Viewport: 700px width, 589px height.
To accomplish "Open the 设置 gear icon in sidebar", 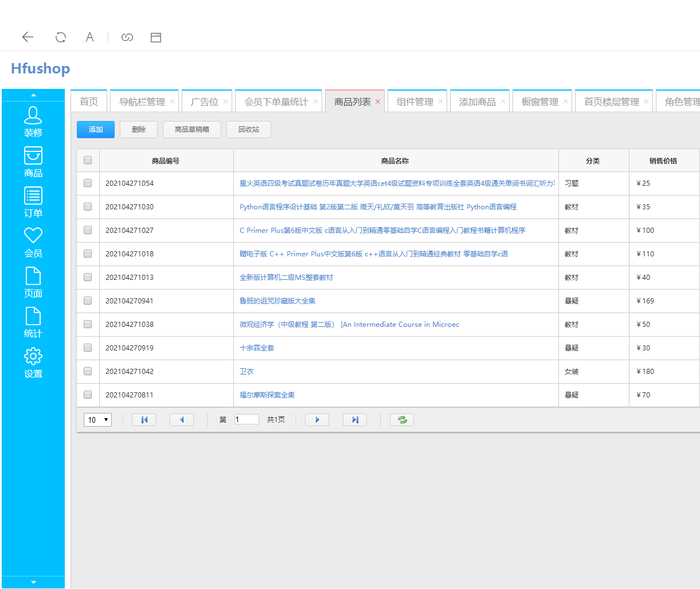I will [33, 357].
